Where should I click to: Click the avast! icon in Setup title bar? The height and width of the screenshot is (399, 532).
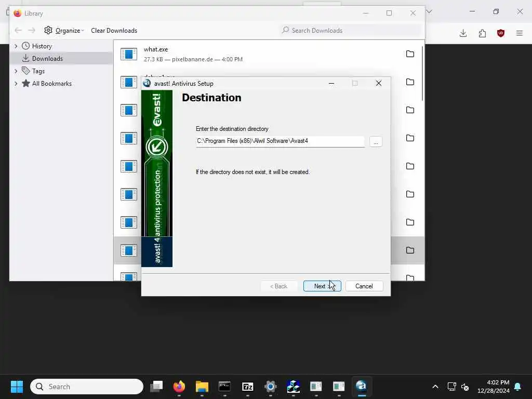point(147,83)
